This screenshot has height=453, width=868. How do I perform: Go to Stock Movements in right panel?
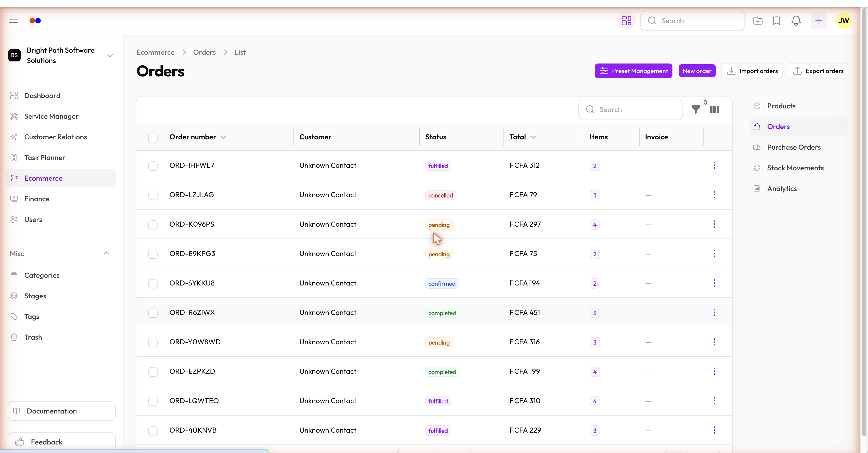click(798, 168)
